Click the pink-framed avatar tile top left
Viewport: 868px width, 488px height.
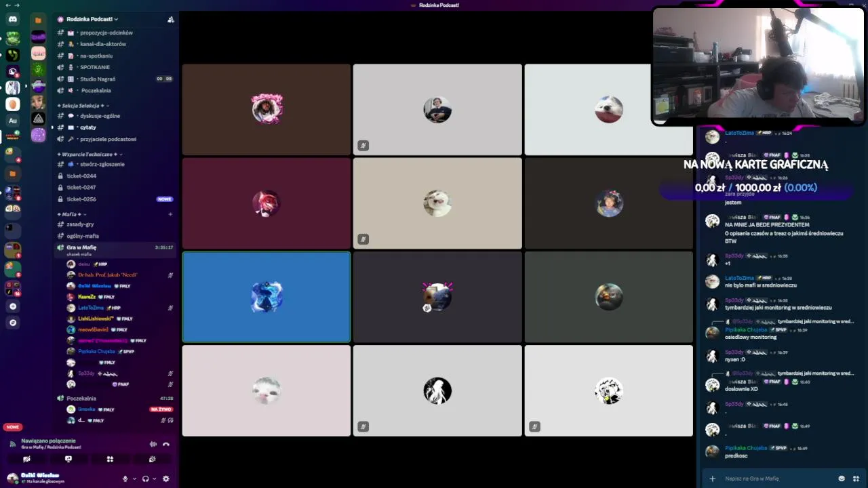[x=267, y=109]
